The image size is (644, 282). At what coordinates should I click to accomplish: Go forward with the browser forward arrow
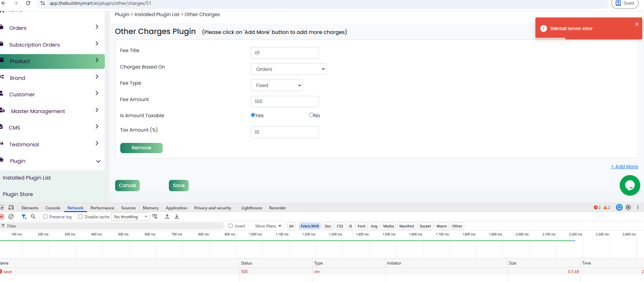tap(16, 3)
